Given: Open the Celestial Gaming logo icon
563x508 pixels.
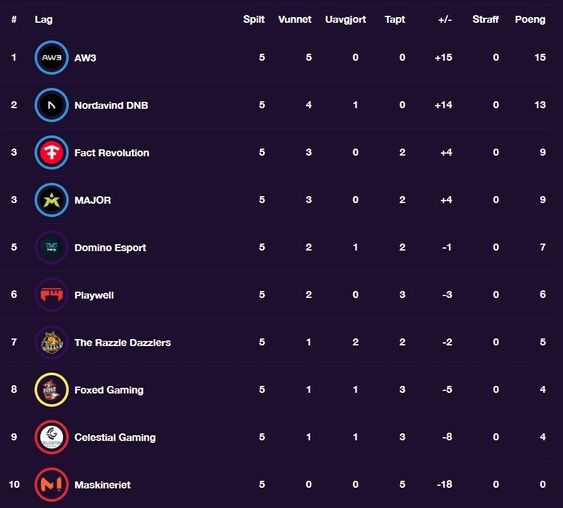Looking at the screenshot, I should click(x=51, y=437).
